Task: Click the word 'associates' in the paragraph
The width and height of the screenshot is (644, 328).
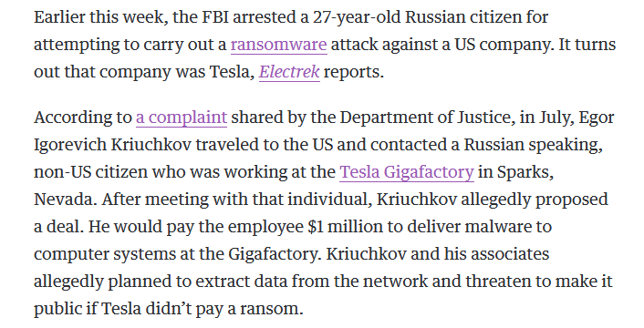Action: pos(510,254)
